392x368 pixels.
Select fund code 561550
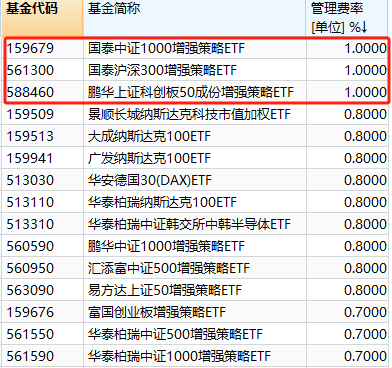30,334
